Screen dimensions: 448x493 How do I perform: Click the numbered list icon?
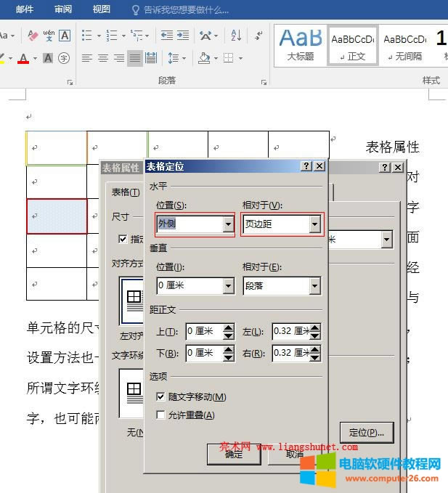(112, 35)
